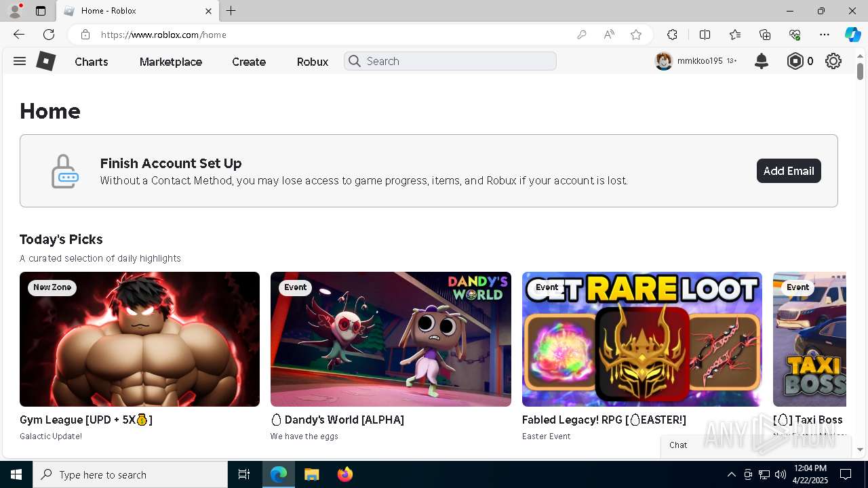Open the volume control in tray
Viewport: 868px width, 488px height.
[x=781, y=474]
